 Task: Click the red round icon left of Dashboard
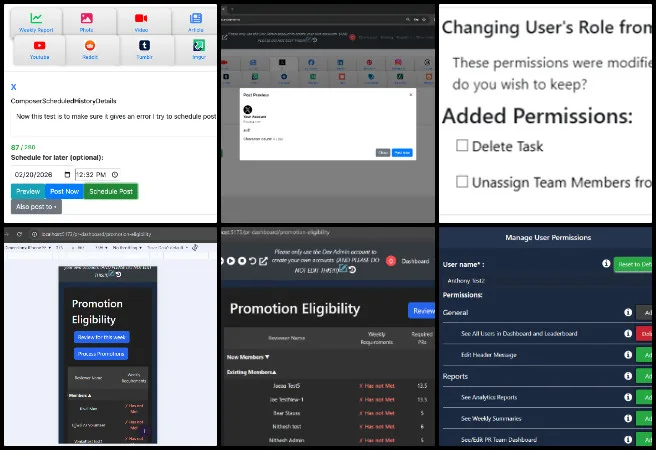click(391, 261)
